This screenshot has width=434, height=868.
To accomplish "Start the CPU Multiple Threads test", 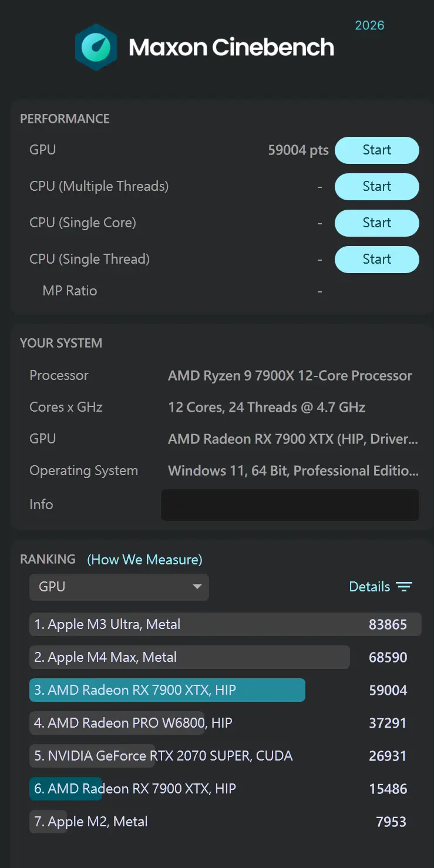I will 376,187.
